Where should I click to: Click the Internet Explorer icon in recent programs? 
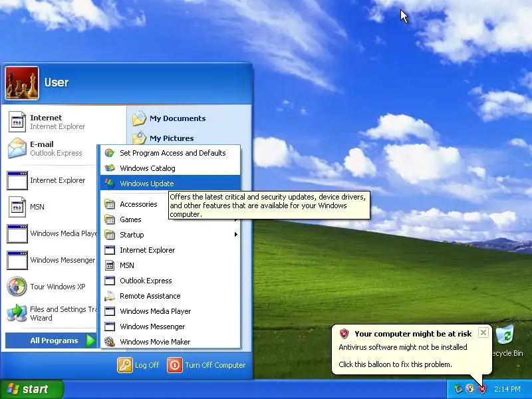click(17, 180)
